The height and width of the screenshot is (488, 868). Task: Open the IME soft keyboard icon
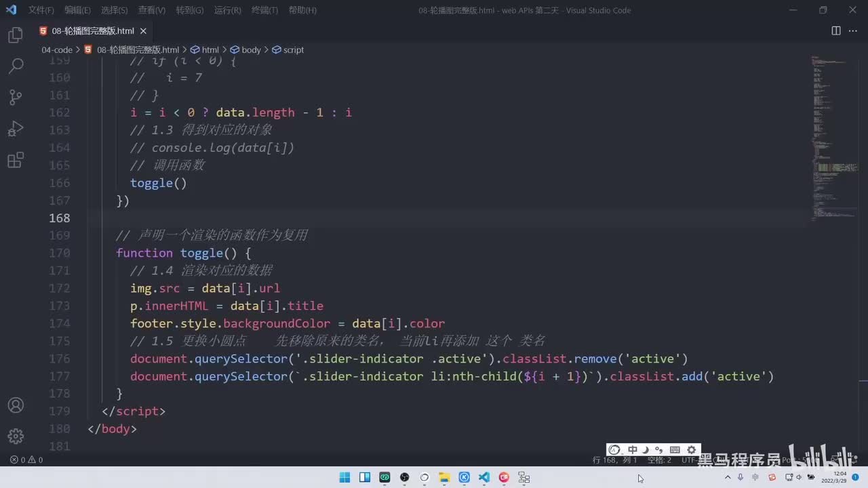[675, 450]
